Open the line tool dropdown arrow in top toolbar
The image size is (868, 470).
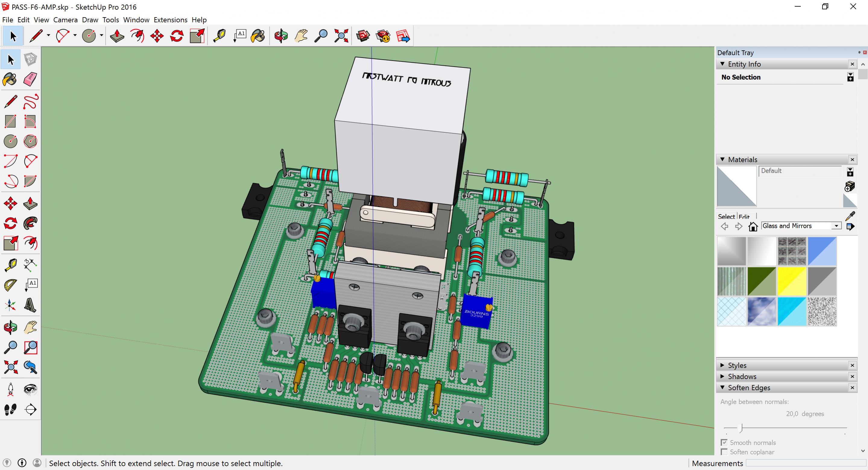click(x=49, y=35)
